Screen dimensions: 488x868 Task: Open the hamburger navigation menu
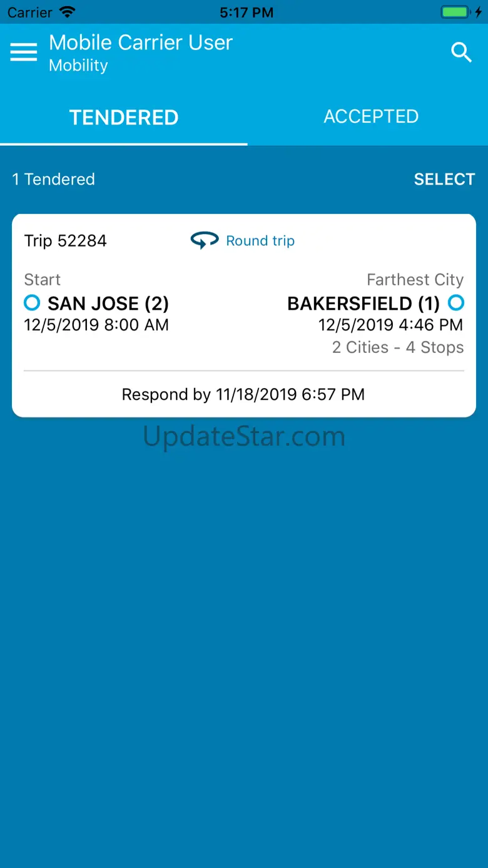point(24,53)
